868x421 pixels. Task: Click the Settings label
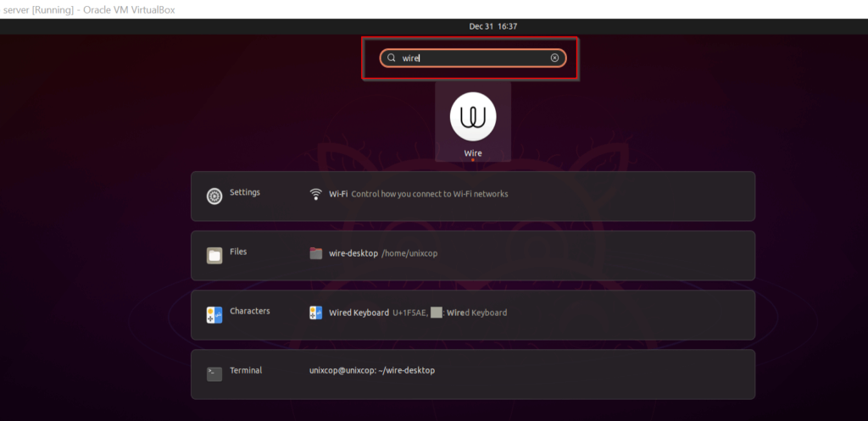coord(245,192)
